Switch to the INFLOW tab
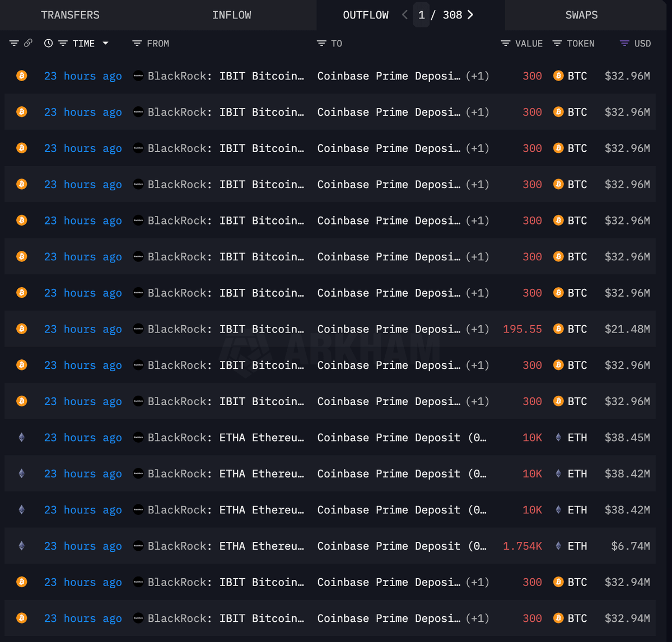The width and height of the screenshot is (672, 642). pyautogui.click(x=231, y=15)
